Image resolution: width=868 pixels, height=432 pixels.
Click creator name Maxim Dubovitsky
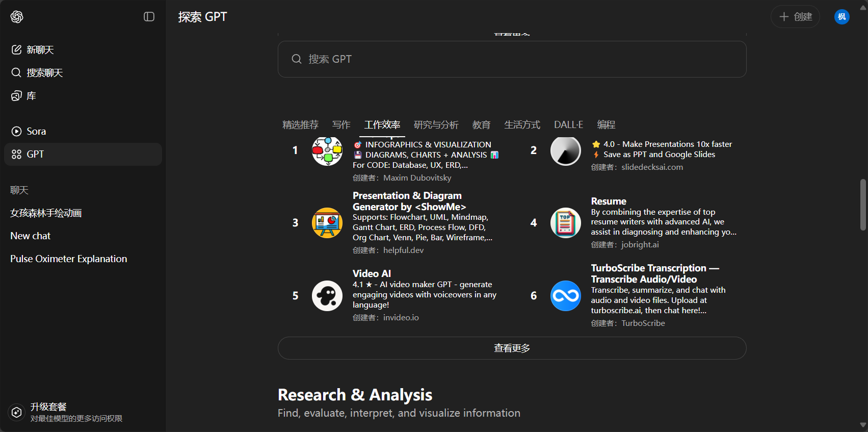pos(417,178)
